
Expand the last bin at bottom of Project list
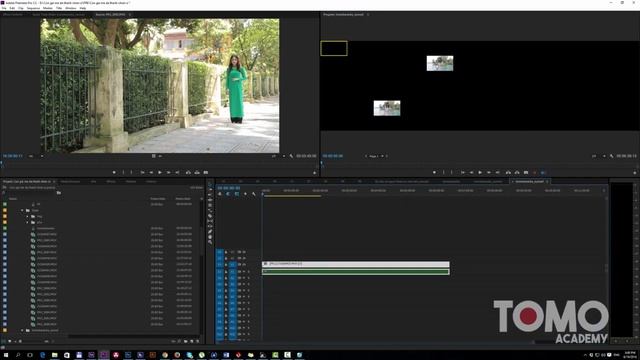22,330
